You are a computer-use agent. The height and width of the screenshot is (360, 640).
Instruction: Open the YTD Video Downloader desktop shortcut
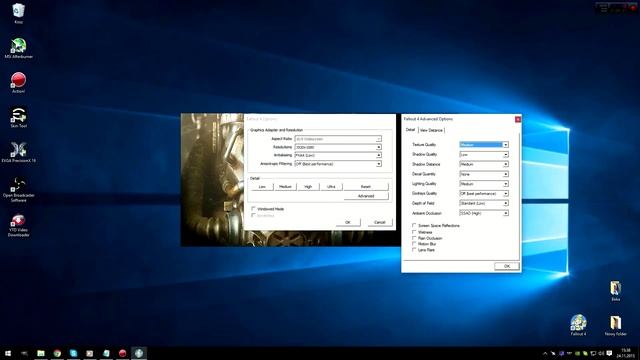point(18,225)
